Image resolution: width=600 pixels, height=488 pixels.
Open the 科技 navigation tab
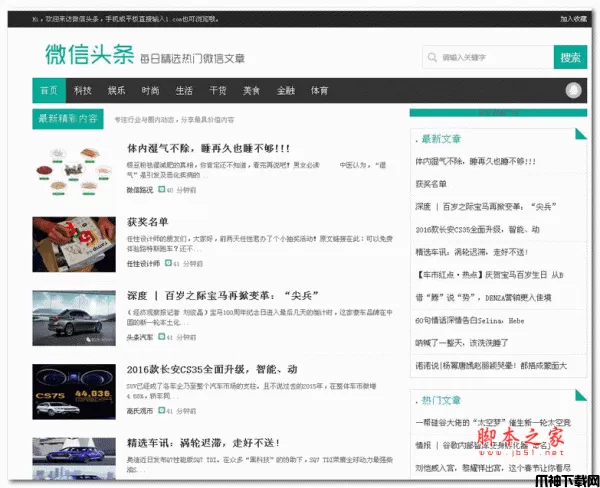coord(83,90)
